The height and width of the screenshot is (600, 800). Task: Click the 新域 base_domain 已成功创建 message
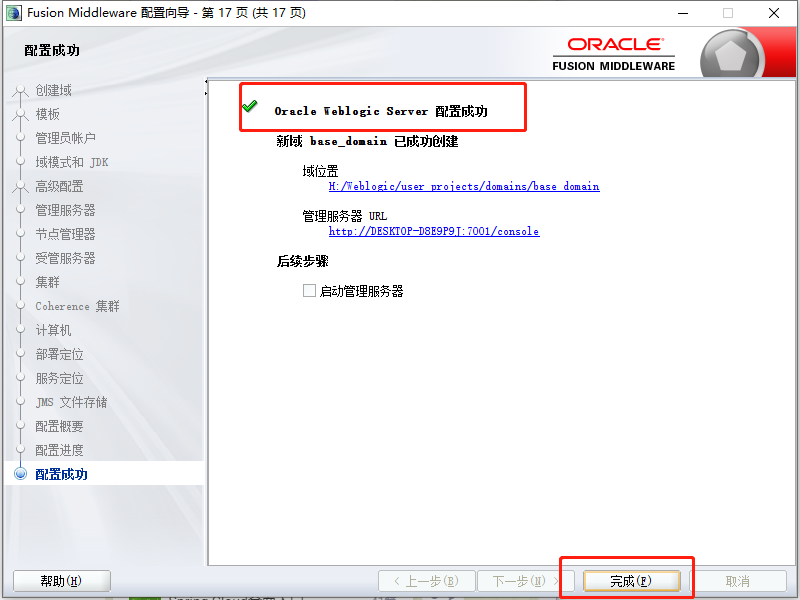pos(367,141)
